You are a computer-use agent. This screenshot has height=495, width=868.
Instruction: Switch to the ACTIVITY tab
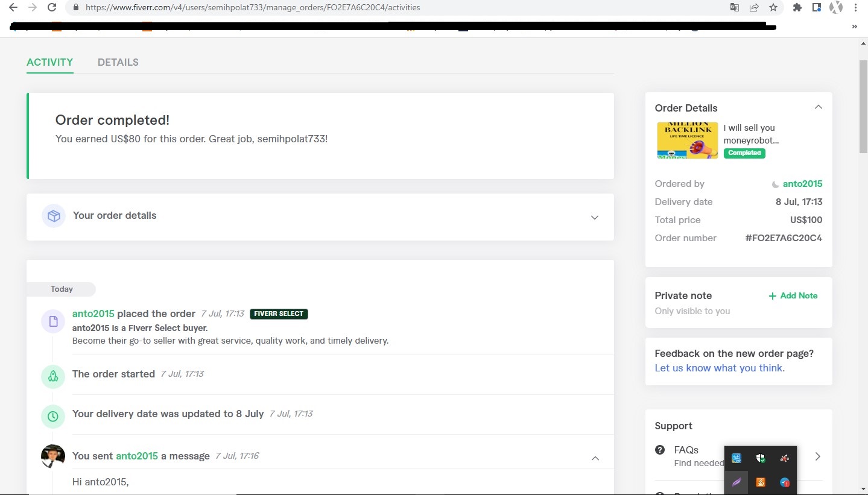(x=50, y=62)
